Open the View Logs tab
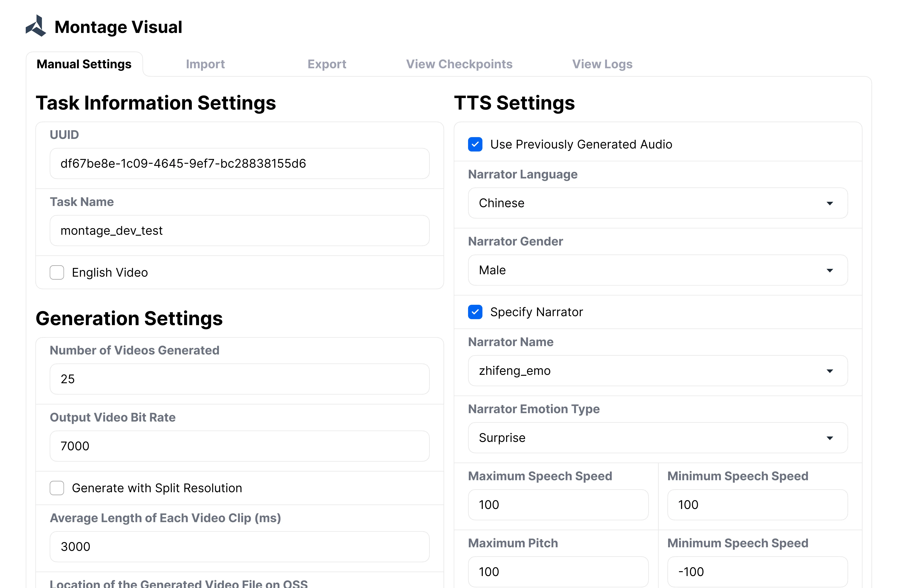 (x=602, y=64)
